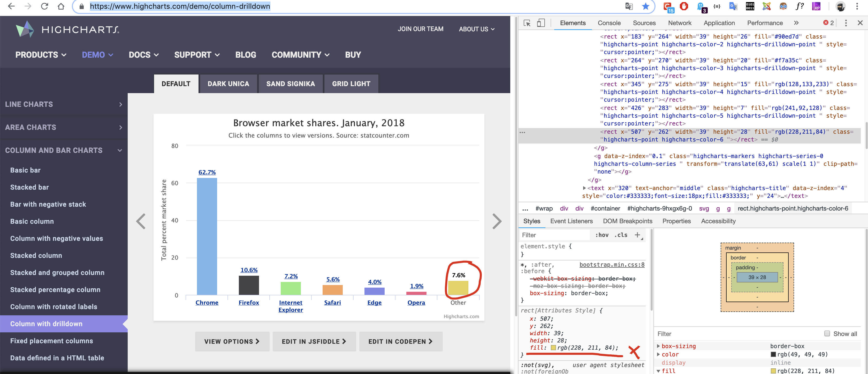Expand the text highcharts-title node
The height and width of the screenshot is (374, 868).
pos(585,188)
